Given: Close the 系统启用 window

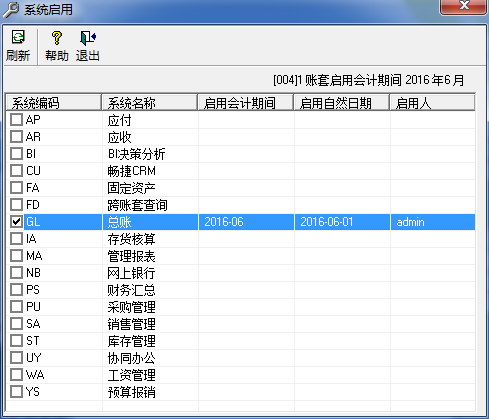Looking at the screenshot, I should 463,6.
